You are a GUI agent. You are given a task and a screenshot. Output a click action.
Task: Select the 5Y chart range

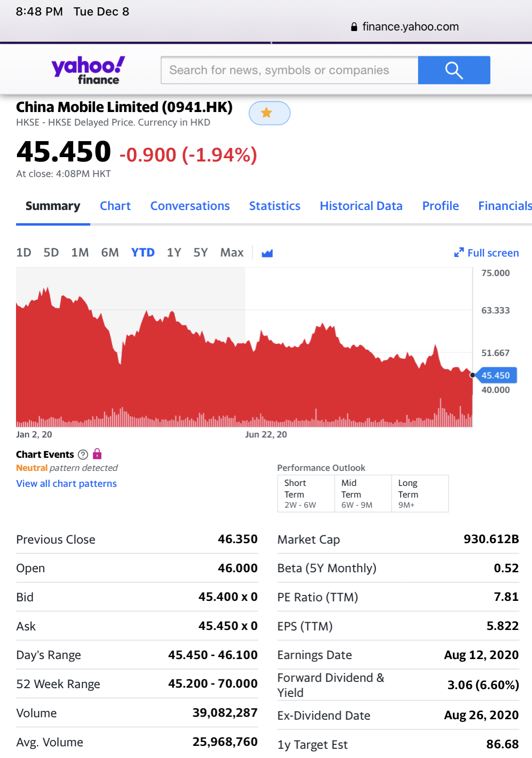[200, 253]
